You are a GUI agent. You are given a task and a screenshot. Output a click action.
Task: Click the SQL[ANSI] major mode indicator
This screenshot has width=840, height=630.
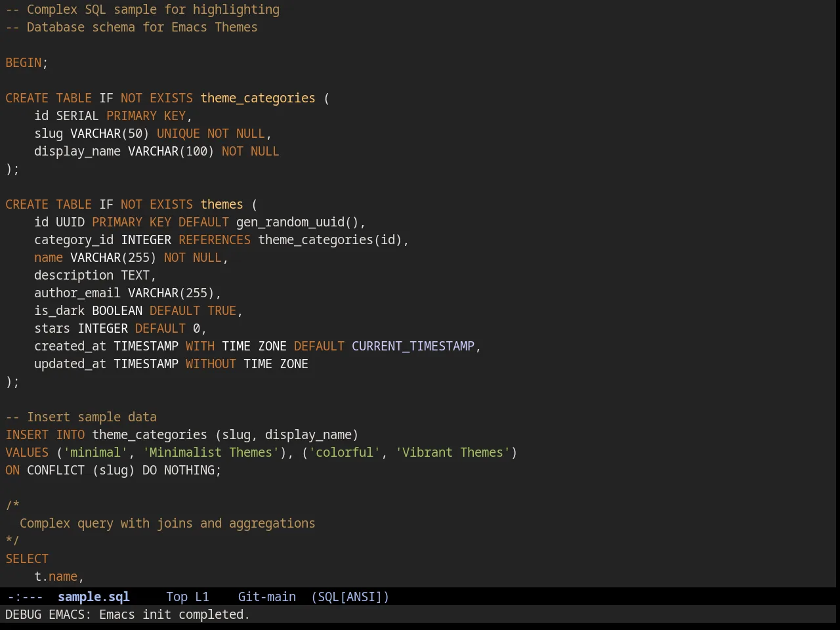[350, 597]
